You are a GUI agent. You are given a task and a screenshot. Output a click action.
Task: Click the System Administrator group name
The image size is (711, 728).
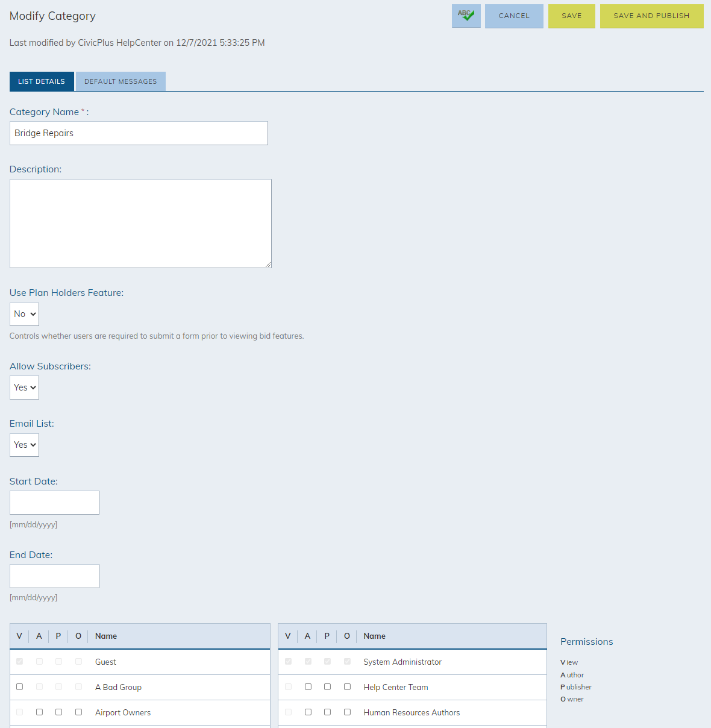pyautogui.click(x=402, y=662)
